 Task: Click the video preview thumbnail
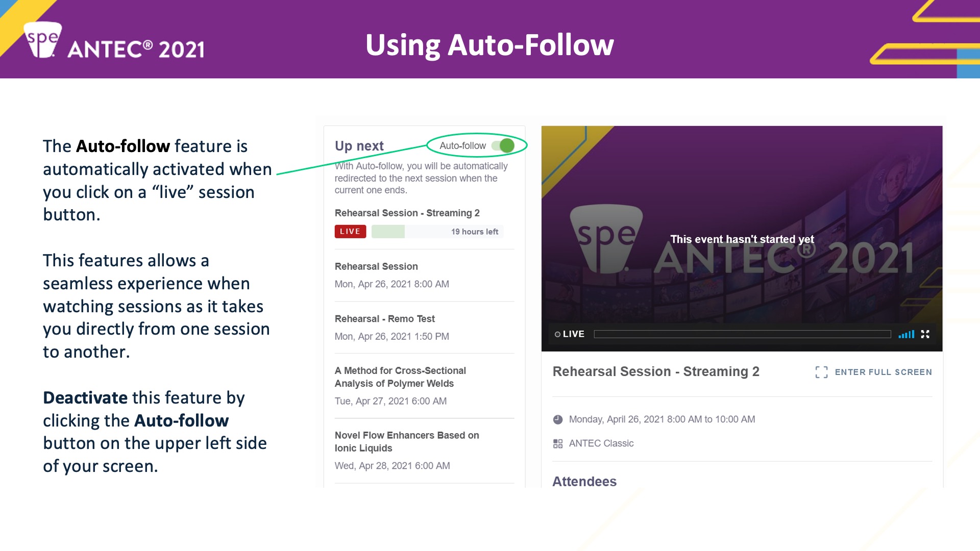click(742, 238)
